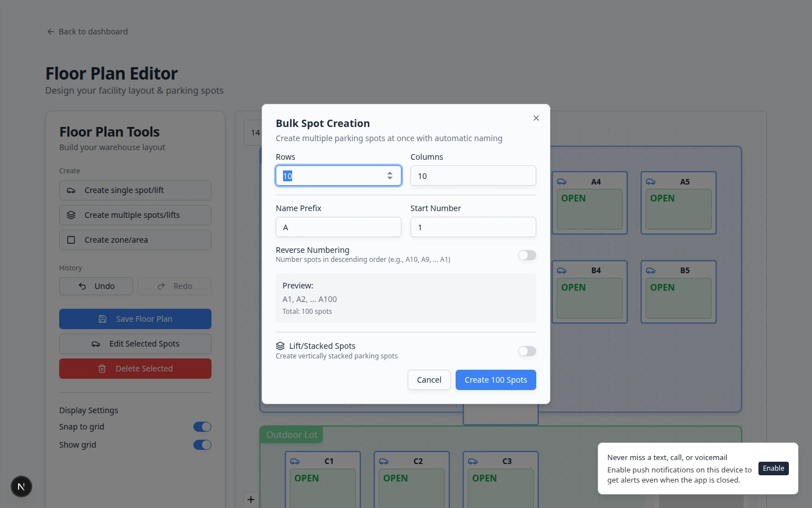The height and width of the screenshot is (508, 812).
Task: Enable the Reverse Numbering switch
Action: 527,255
